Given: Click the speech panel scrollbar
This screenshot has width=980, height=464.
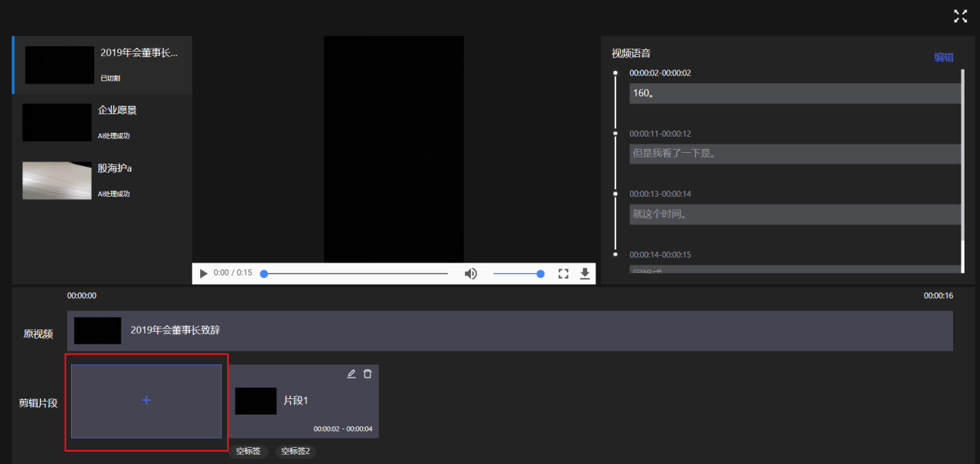Looking at the screenshot, I should coord(962,154).
